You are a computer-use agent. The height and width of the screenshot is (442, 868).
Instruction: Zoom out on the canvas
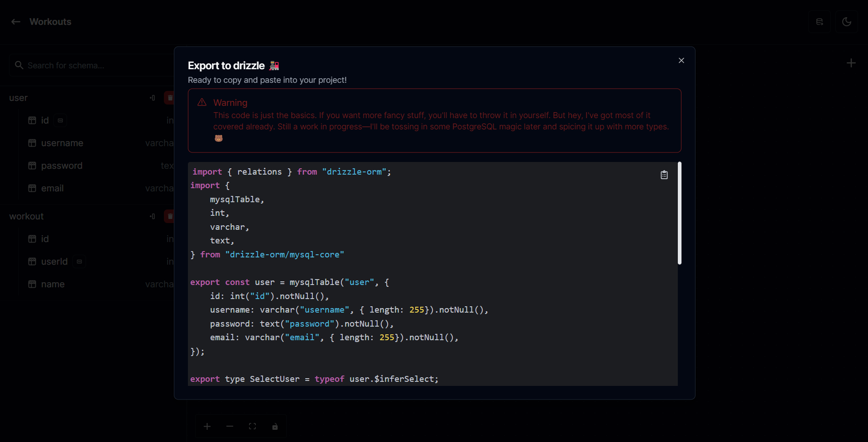(230, 426)
